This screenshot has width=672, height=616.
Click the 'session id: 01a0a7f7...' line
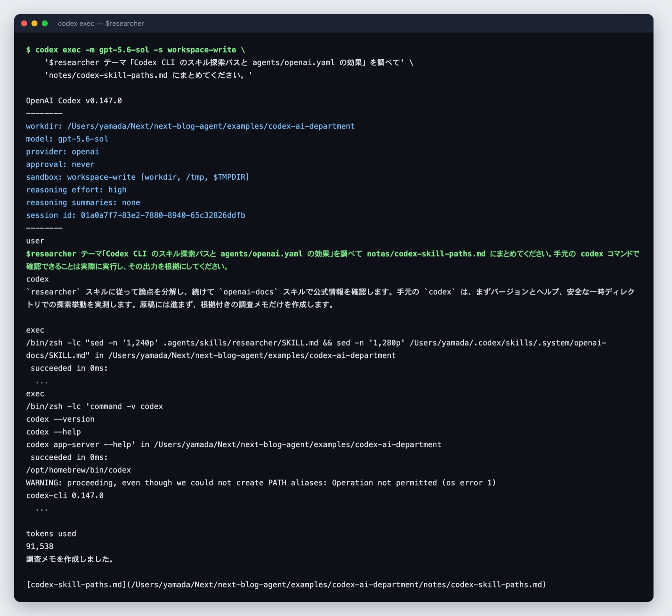click(x=136, y=215)
